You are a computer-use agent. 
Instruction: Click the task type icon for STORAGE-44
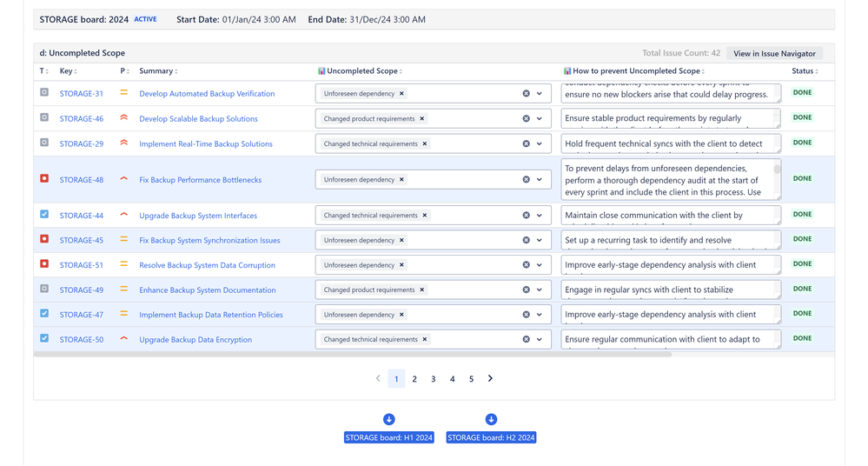pos(44,214)
